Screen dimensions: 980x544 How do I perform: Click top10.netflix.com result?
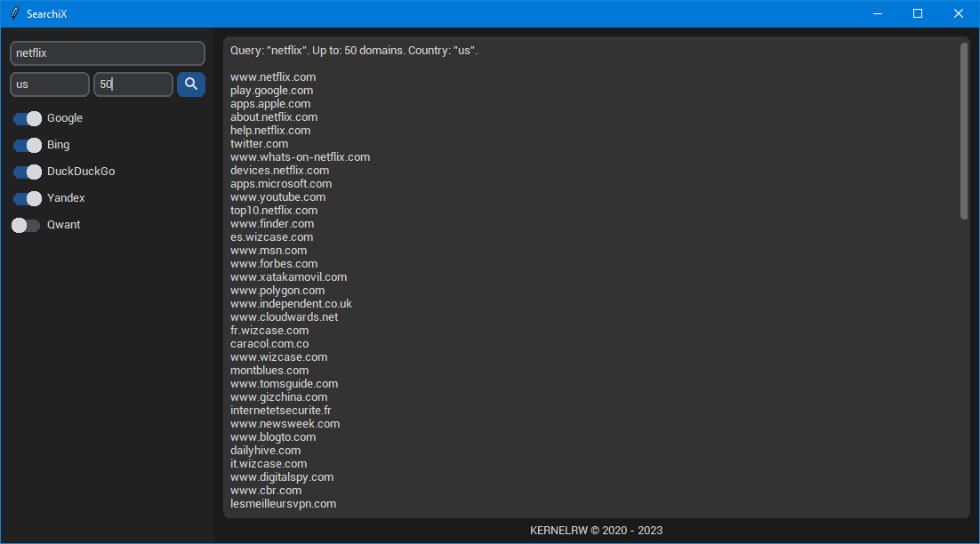[x=274, y=211]
